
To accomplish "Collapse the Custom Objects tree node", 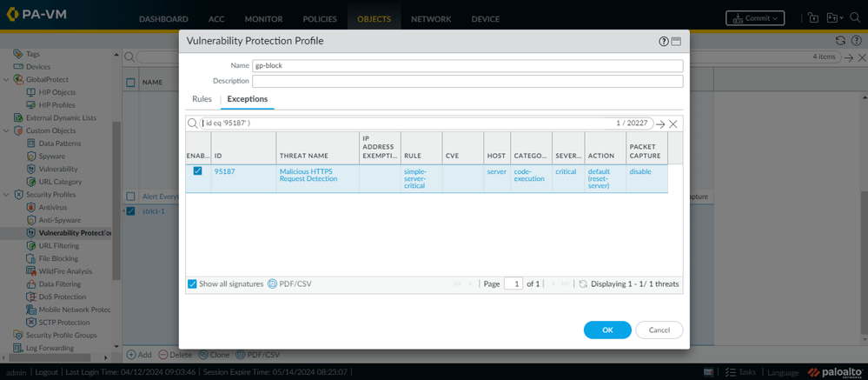I will [x=7, y=130].
